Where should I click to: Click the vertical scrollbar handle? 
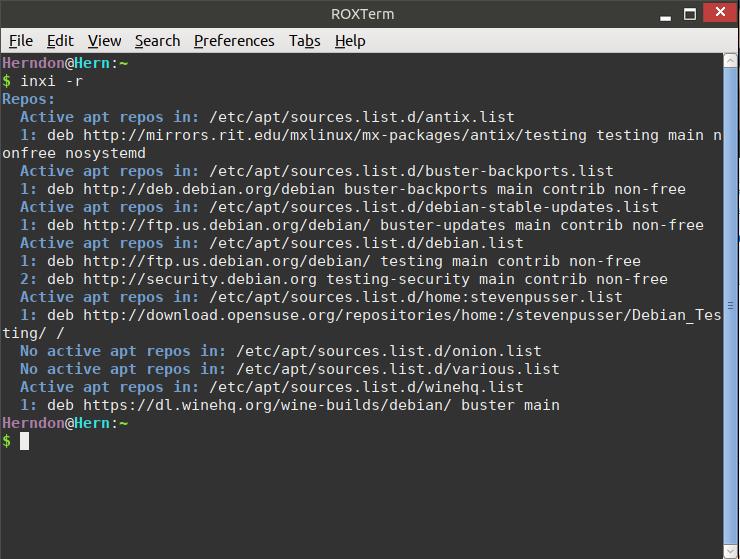click(730, 306)
